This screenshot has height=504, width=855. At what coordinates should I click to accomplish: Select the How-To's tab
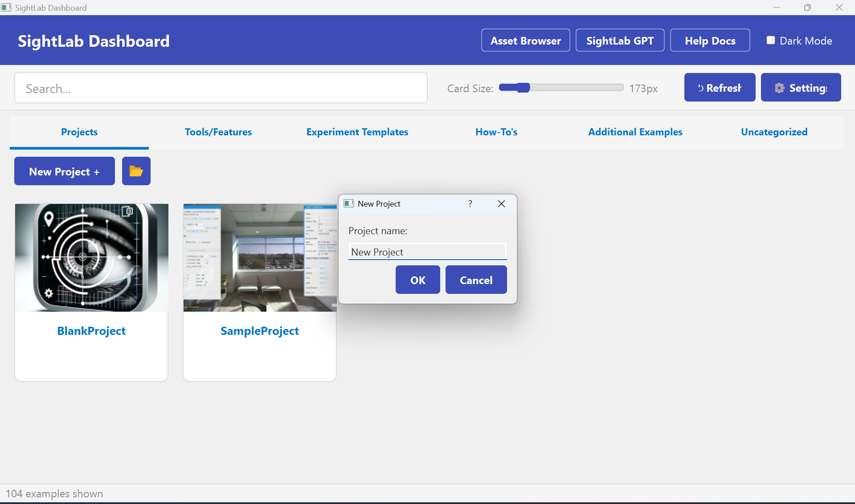pos(496,132)
